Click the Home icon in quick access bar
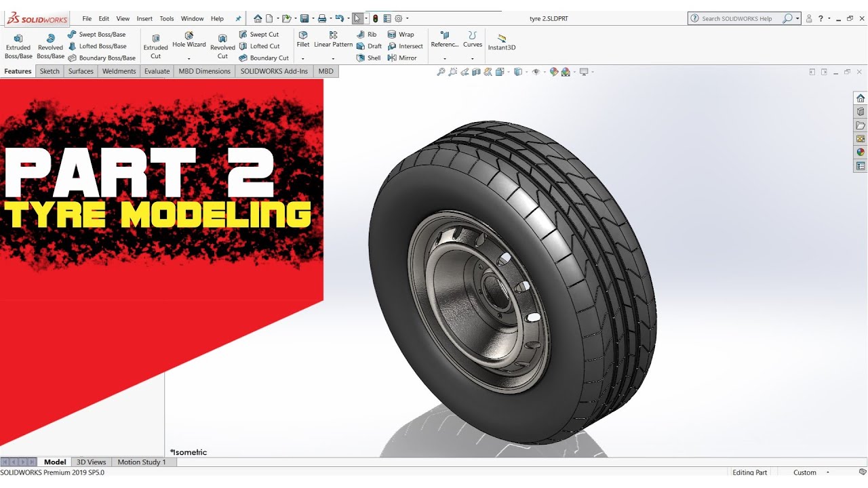The height and width of the screenshot is (488, 868). coord(258,18)
